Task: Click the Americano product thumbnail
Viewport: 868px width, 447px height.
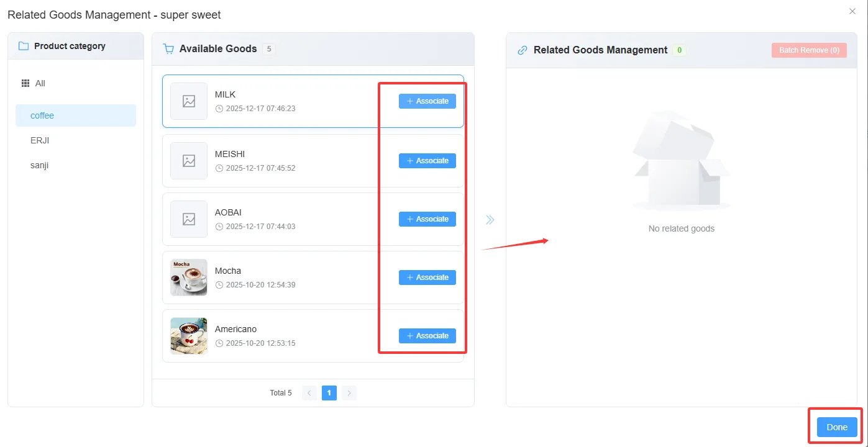Action: click(189, 336)
